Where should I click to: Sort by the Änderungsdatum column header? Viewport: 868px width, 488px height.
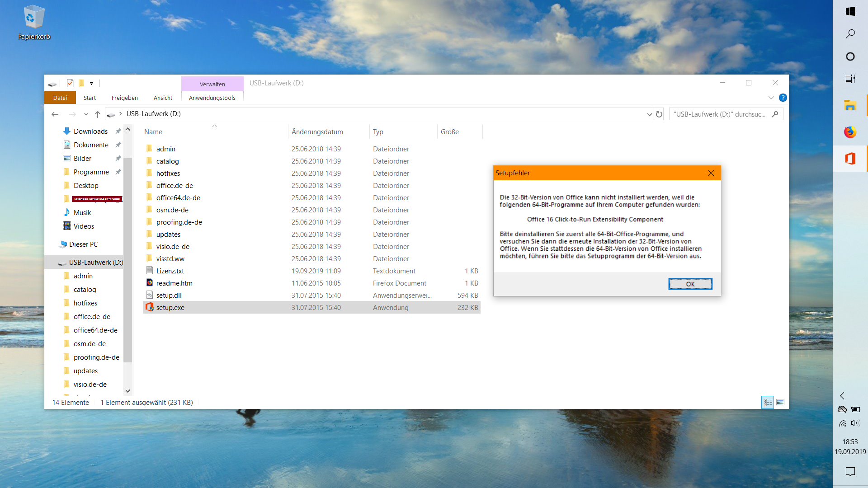pyautogui.click(x=317, y=132)
